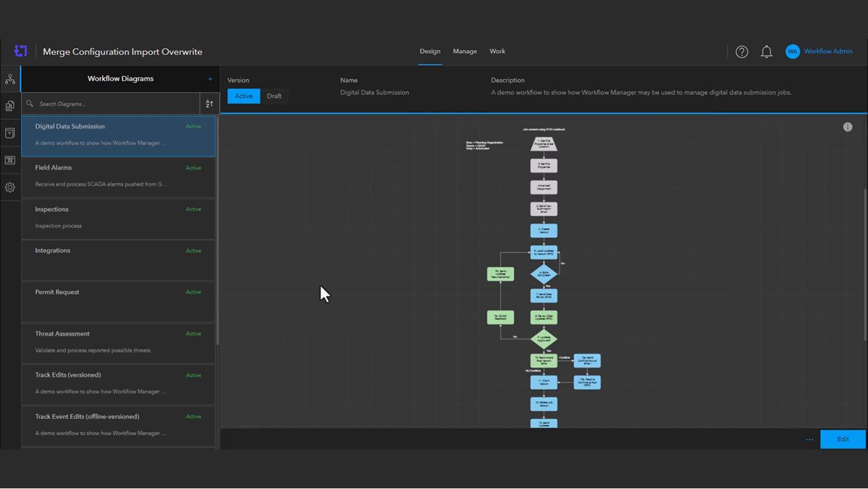Viewport: 868px width, 489px height.
Task: Click the 'Workflow Diagrams' panel heading
Action: click(120, 79)
